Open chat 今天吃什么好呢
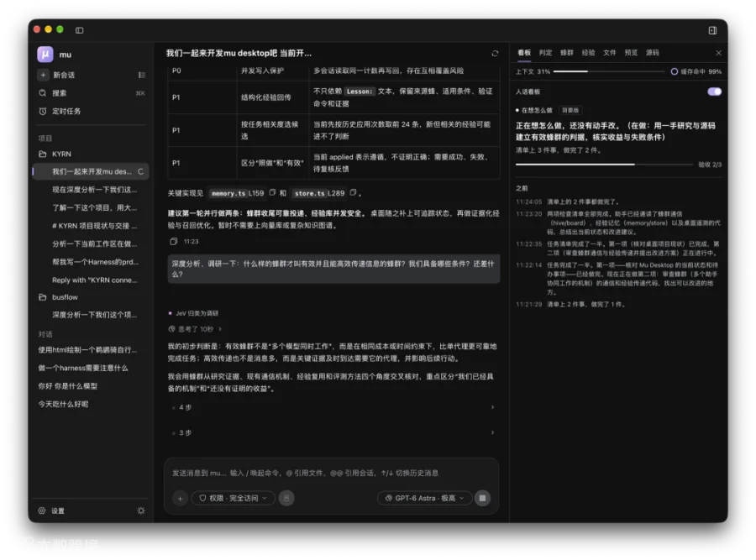Screen dimensions: 756x560 click(x=91, y=404)
